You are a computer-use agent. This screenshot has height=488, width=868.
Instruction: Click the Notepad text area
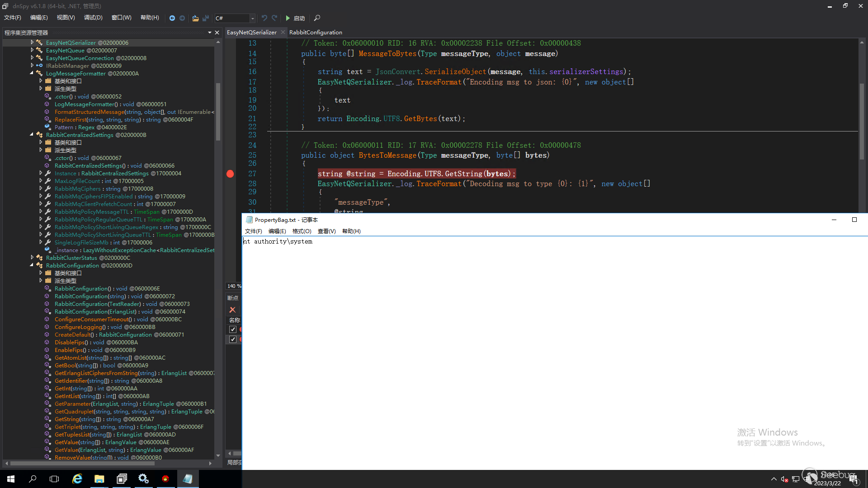pos(555,353)
